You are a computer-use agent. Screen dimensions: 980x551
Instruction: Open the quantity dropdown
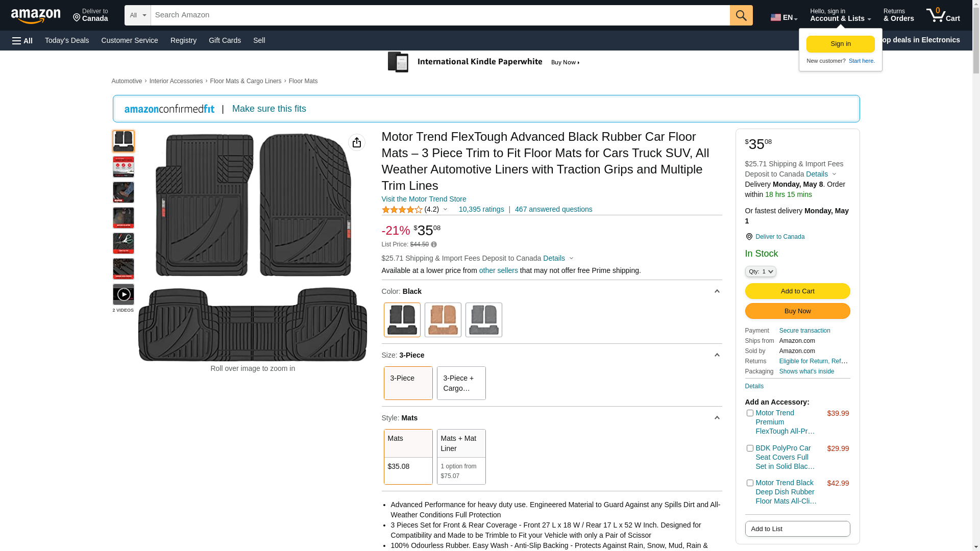760,272
